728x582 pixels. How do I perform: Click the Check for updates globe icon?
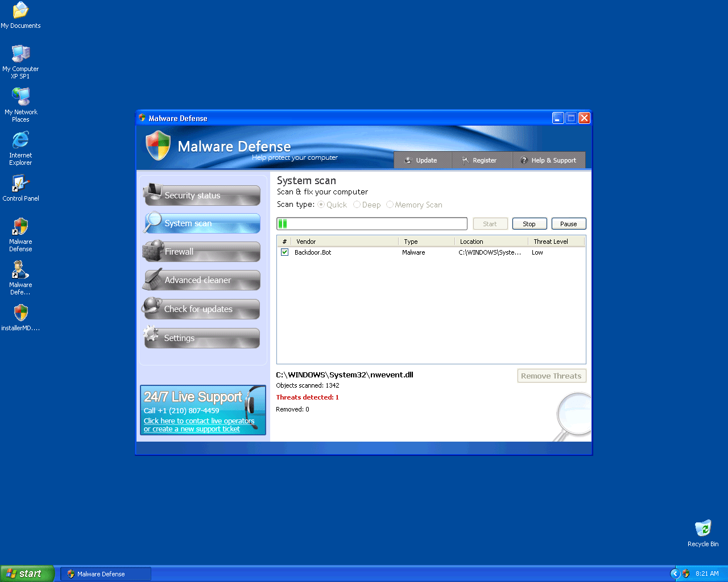click(x=152, y=307)
